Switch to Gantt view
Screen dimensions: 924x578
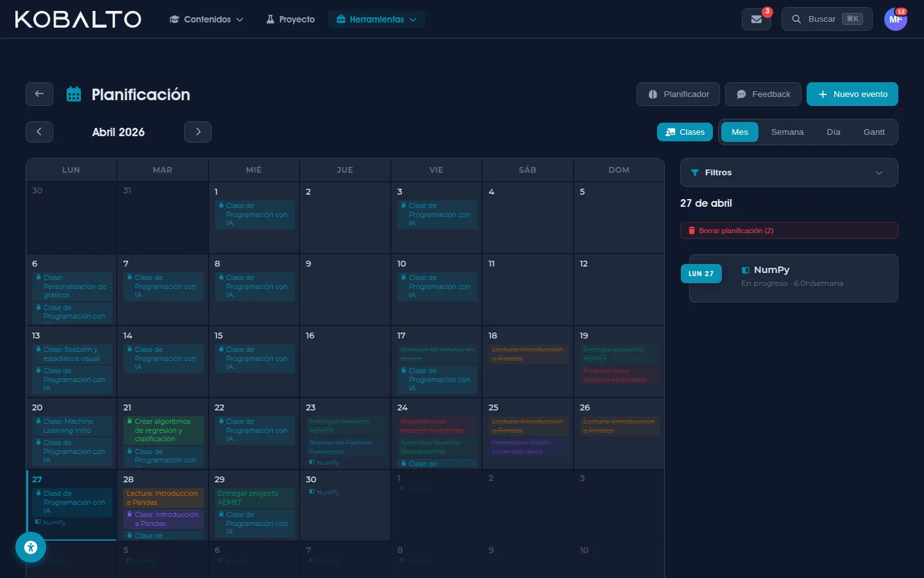point(874,132)
